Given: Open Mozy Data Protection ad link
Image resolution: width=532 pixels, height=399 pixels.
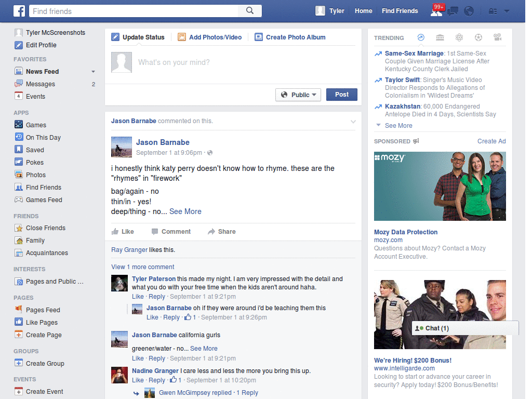Looking at the screenshot, I should 406,232.
